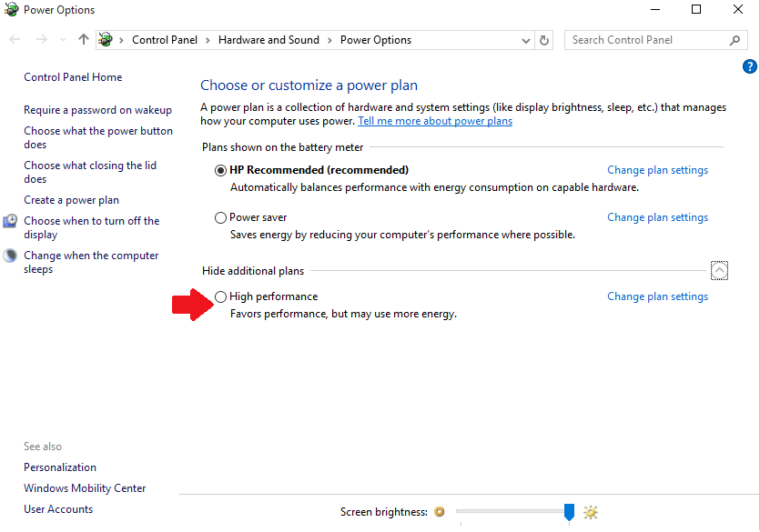Click the Hide additional plans label

[253, 271]
